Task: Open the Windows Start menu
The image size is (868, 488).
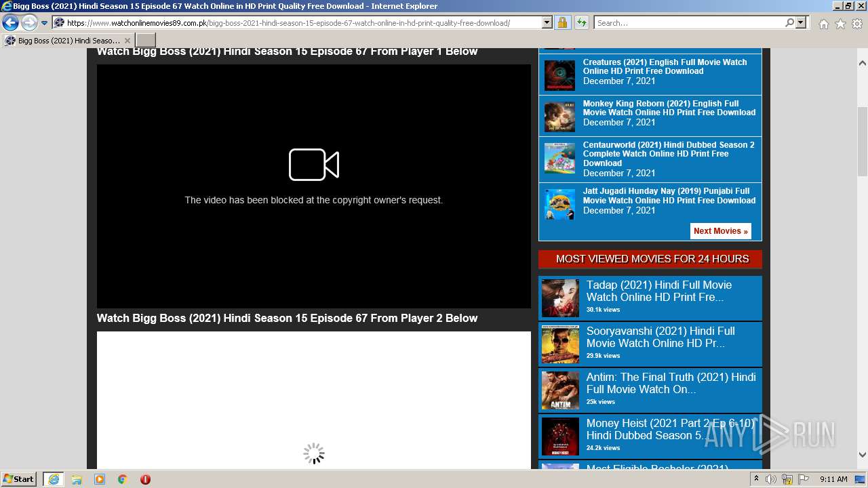Action: 18,479
